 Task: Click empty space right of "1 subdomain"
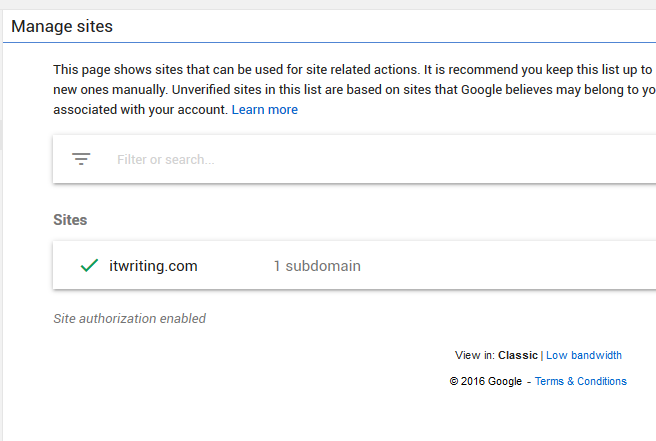pyautogui.click(x=500, y=266)
